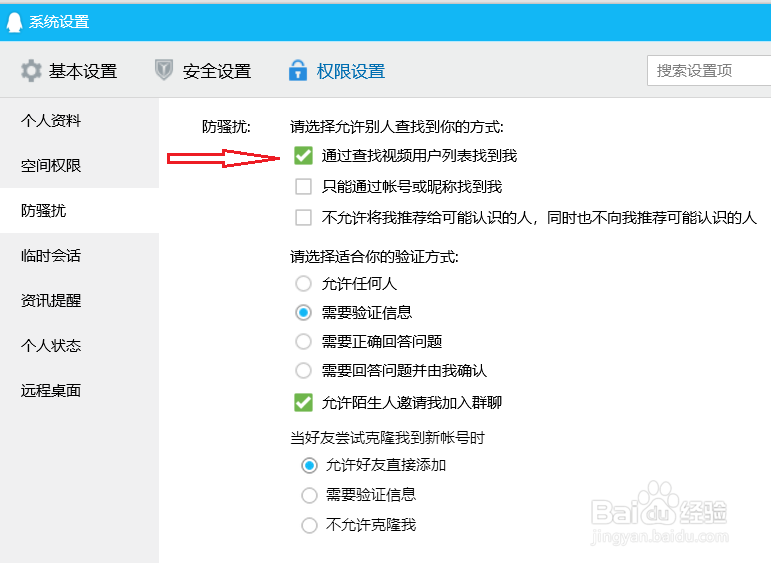Enable 只能通过帐号或昵称找到我 checkbox
This screenshot has width=771, height=563.
pyautogui.click(x=303, y=187)
